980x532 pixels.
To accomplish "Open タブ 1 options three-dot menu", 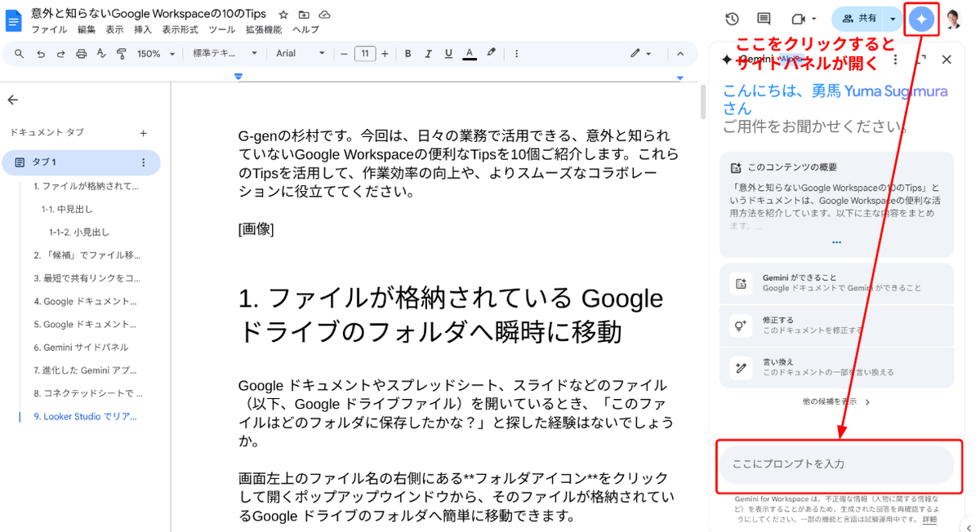I will click(x=144, y=162).
